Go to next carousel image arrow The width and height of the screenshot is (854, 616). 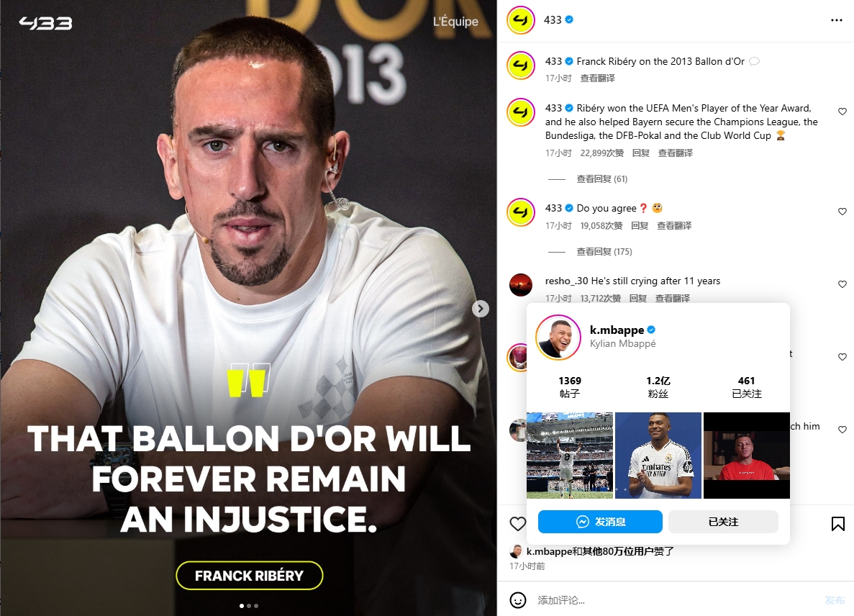click(480, 309)
